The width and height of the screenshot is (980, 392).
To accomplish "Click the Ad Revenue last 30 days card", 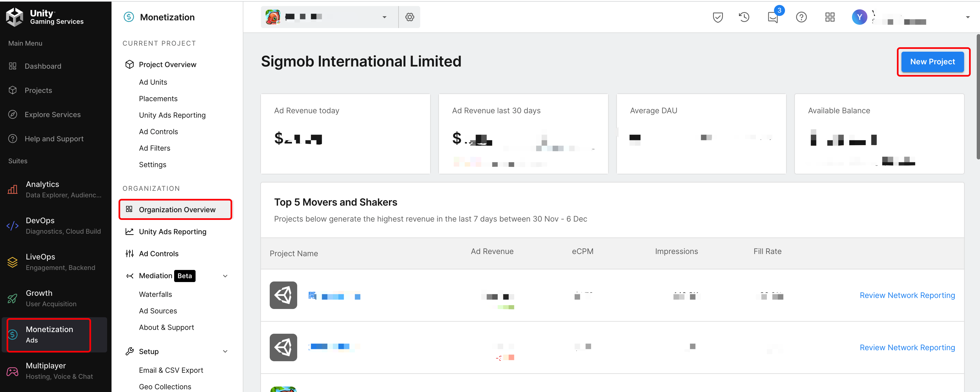I will 523,134.
